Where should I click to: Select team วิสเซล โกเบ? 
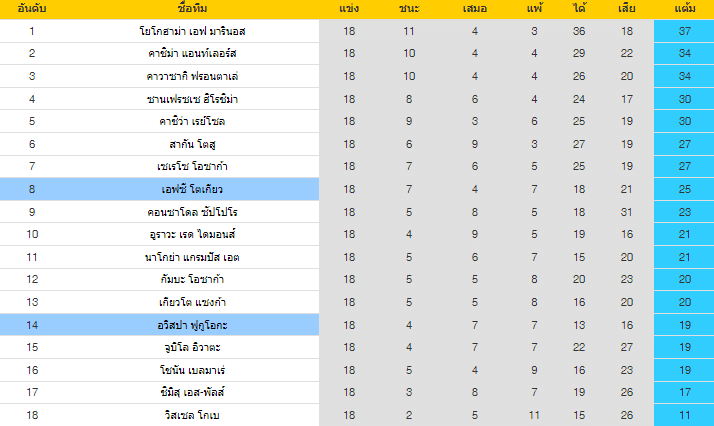pyautogui.click(x=192, y=415)
